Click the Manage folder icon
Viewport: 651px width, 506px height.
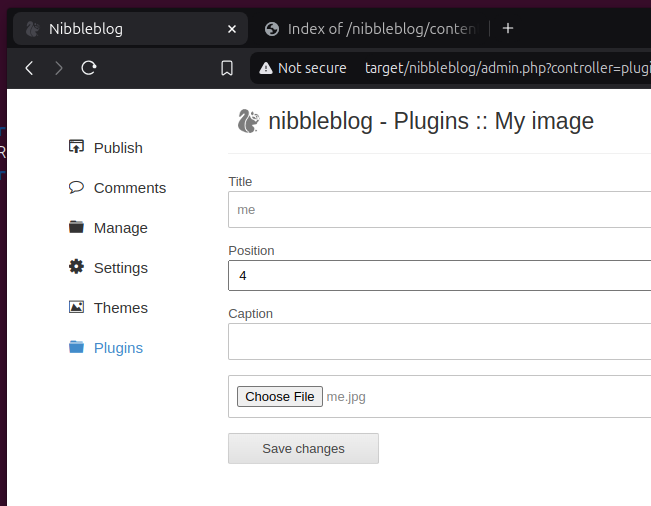[76, 227]
